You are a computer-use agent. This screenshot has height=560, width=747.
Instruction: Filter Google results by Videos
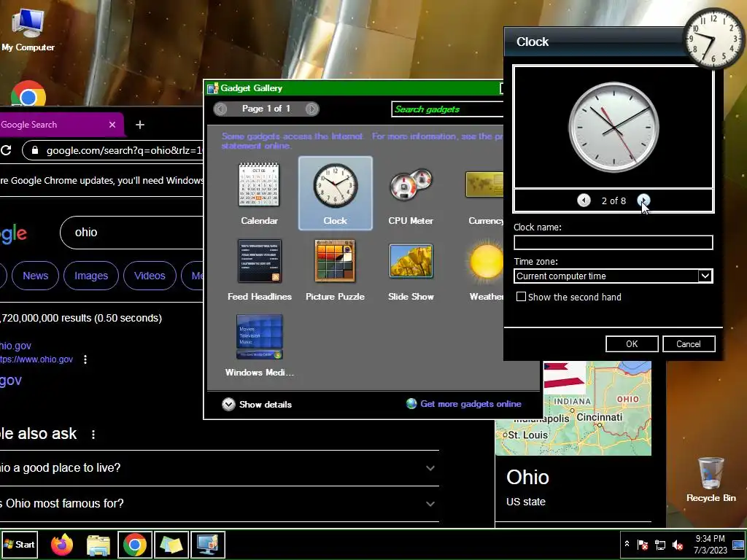tap(150, 276)
